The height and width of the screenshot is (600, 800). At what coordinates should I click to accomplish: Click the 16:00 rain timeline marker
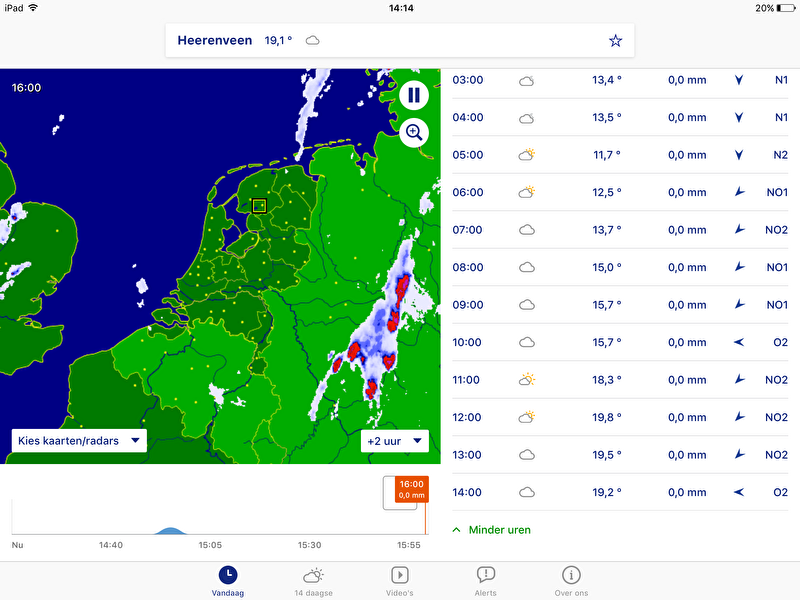pos(411,488)
